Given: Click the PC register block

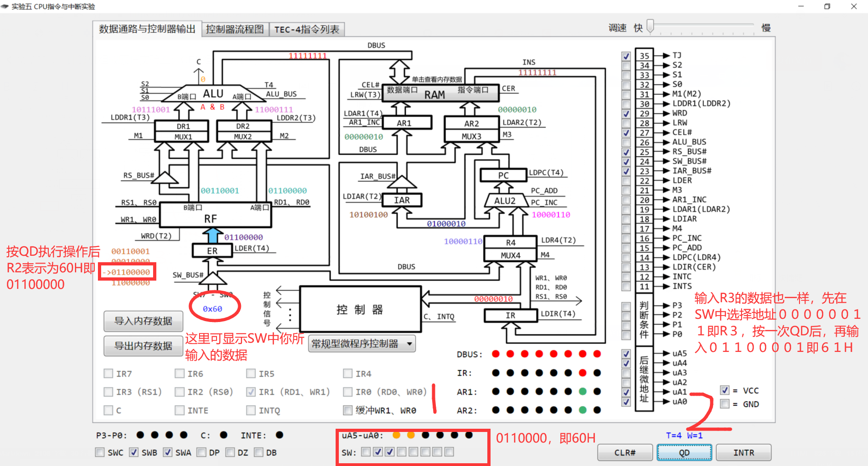Looking at the screenshot, I should pyautogui.click(x=503, y=175).
